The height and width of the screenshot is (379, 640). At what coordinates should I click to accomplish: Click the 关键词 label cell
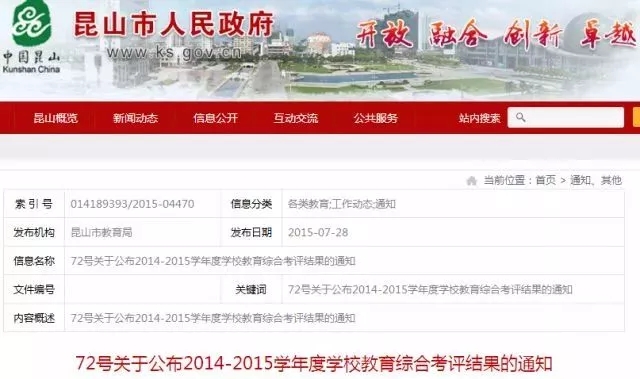pos(251,290)
